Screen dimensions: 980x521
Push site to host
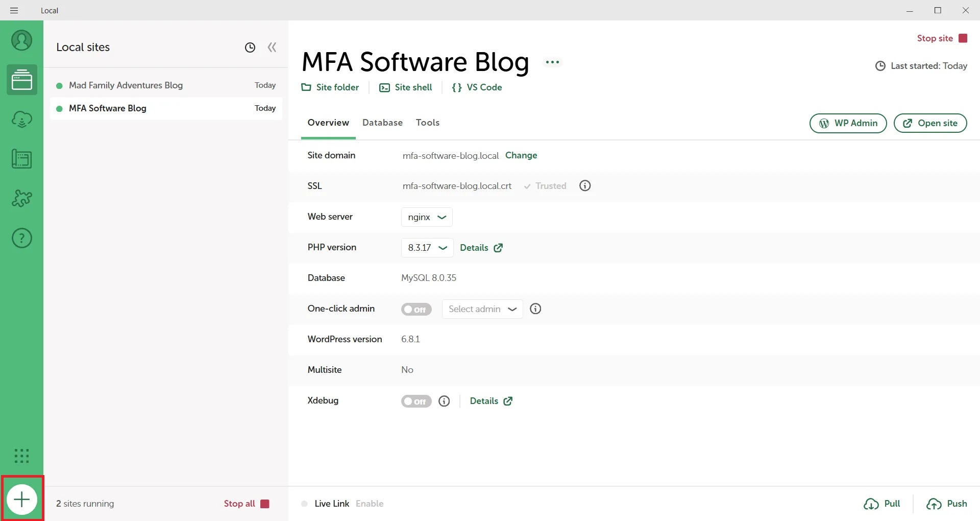coord(947,504)
